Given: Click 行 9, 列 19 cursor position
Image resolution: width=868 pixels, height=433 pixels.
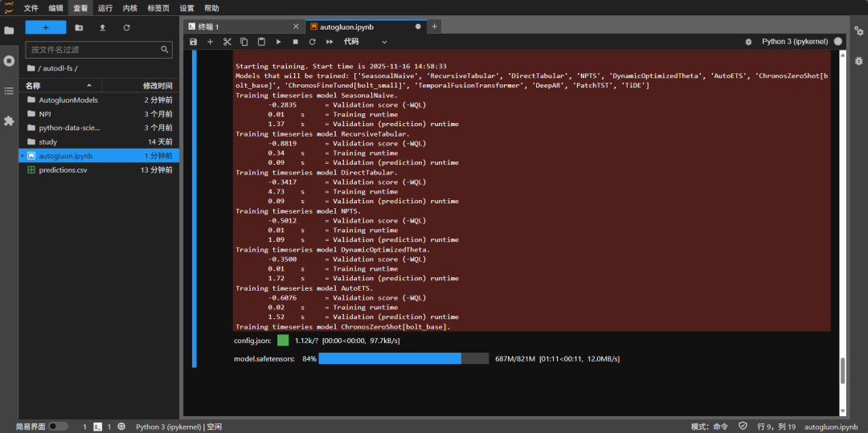Looking at the screenshot, I should pyautogui.click(x=776, y=427).
